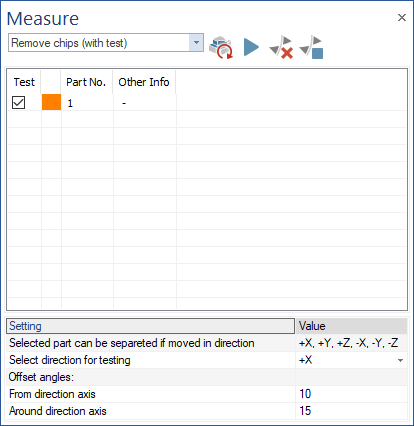Click the Part No. column header
This screenshot has width=414, height=426.
coord(87,82)
